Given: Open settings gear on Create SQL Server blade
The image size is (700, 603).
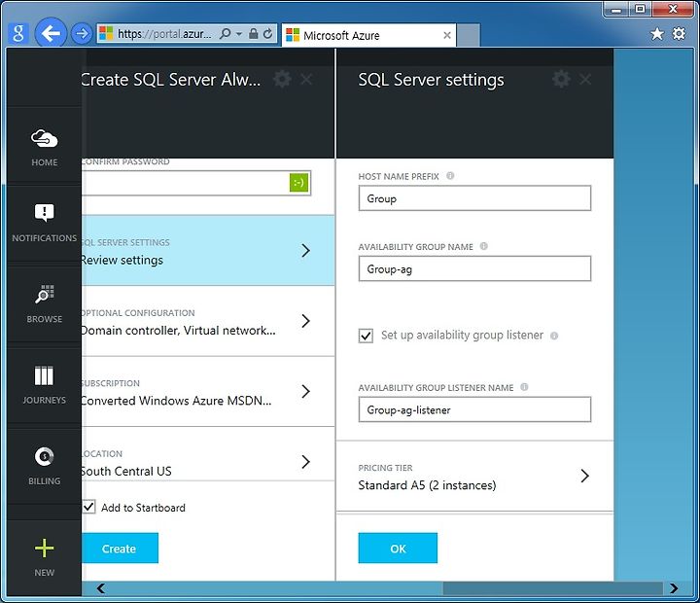Looking at the screenshot, I should point(282,79).
